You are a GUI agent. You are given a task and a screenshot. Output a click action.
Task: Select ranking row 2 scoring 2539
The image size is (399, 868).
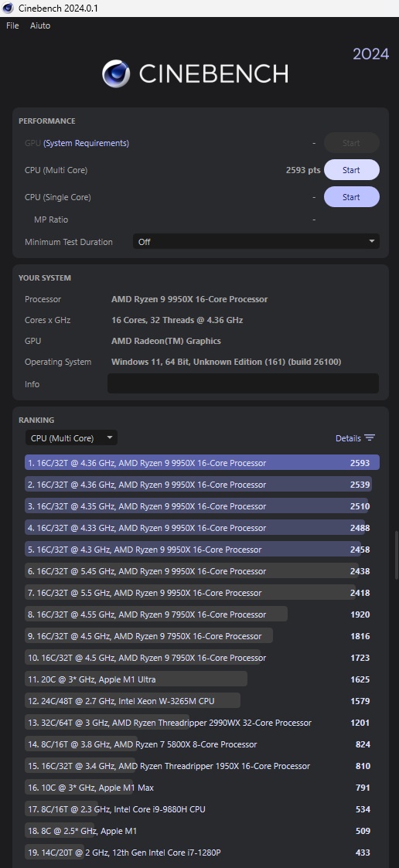[x=203, y=485]
